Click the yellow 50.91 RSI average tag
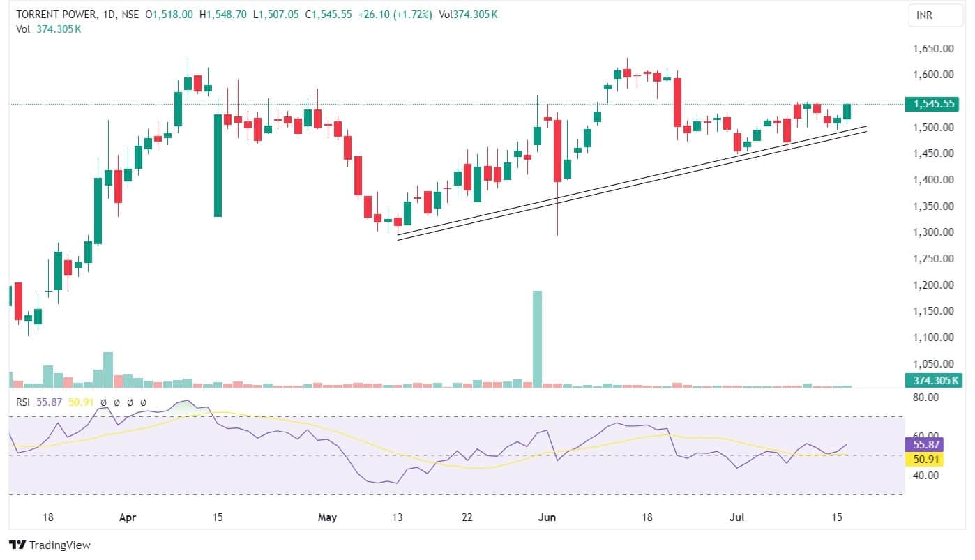This screenshot has height=560, width=975. point(924,460)
